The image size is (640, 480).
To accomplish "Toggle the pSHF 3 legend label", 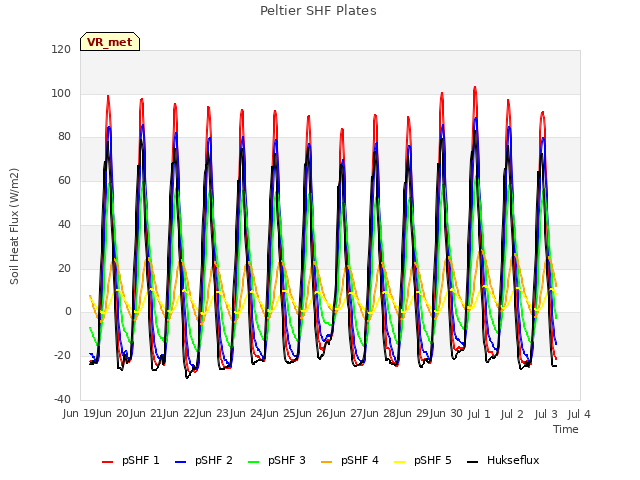I will pos(287,460).
